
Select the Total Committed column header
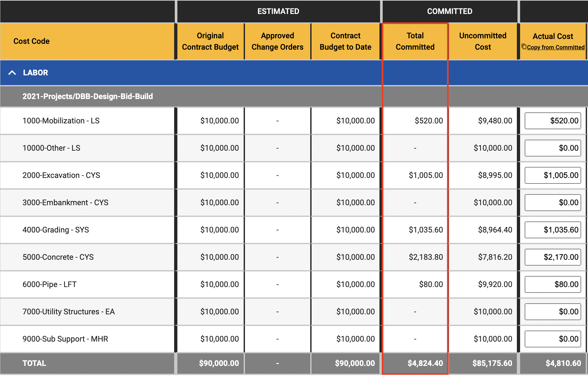pos(415,41)
